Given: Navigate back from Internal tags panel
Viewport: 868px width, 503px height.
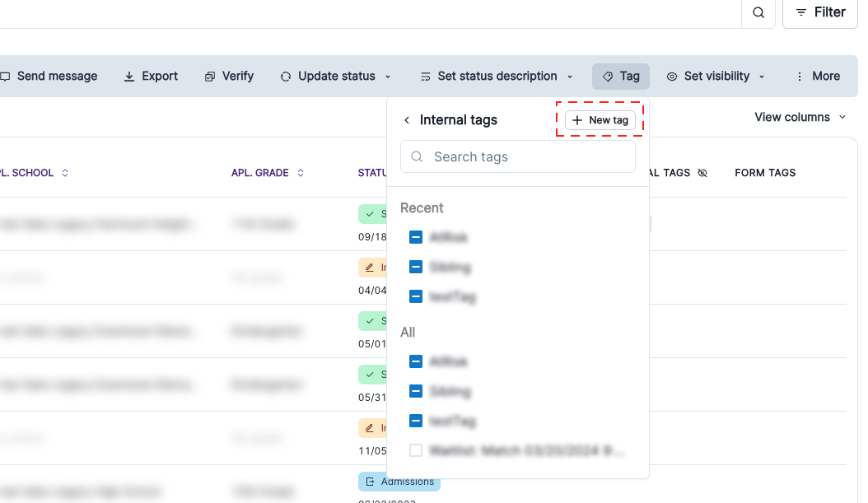Looking at the screenshot, I should [406, 119].
